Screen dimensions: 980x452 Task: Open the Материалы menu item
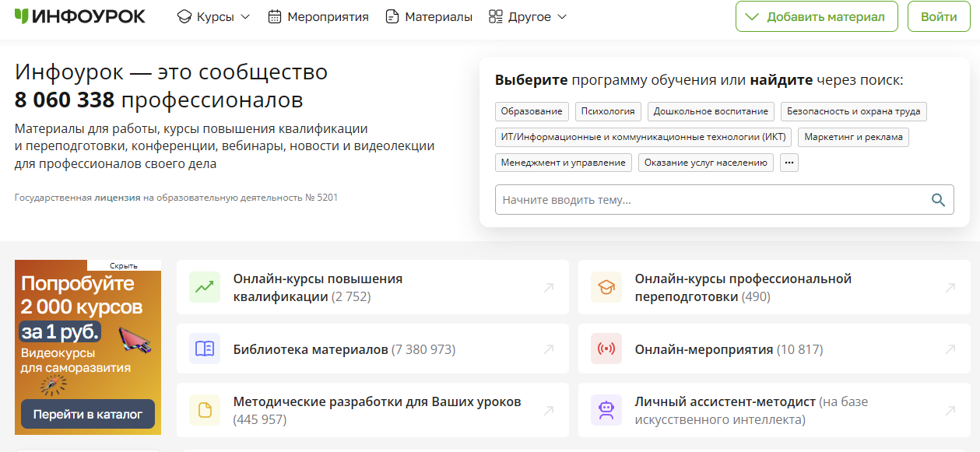(x=429, y=16)
